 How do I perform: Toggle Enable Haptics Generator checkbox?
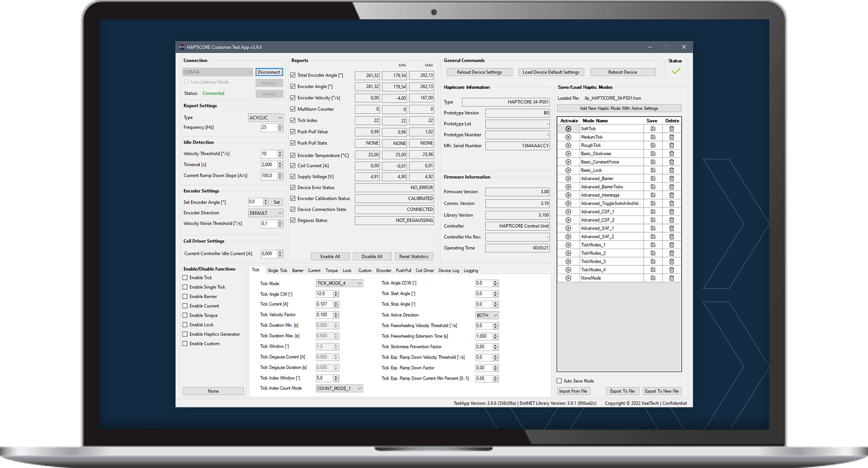pyautogui.click(x=185, y=334)
